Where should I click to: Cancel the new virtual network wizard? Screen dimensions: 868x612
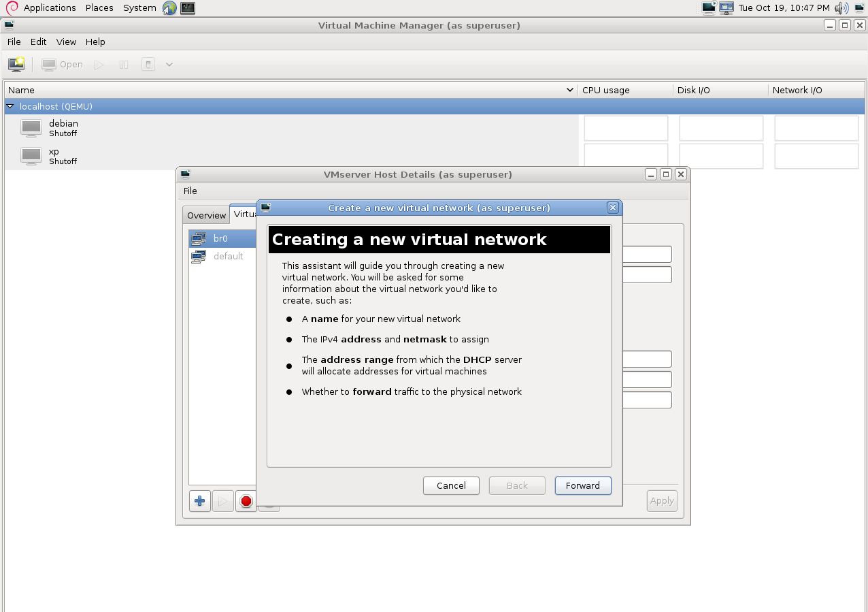coord(451,485)
